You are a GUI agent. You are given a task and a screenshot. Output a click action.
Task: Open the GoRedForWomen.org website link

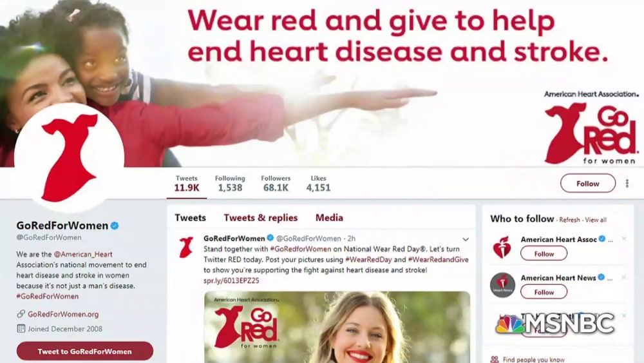(x=63, y=314)
